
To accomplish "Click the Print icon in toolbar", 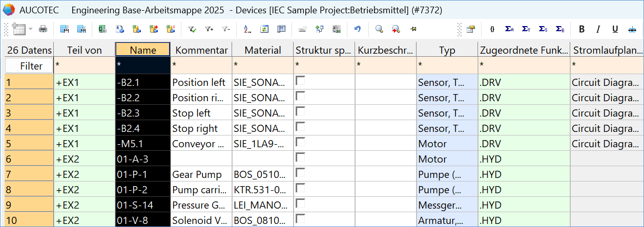I will coord(43,29).
